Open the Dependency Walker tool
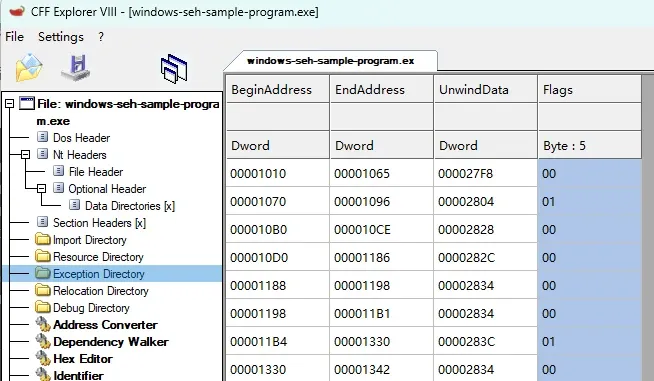 (111, 342)
